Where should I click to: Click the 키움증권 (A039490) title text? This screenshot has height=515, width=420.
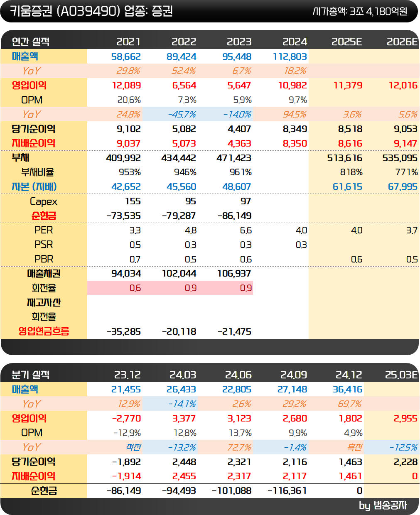(x=65, y=11)
